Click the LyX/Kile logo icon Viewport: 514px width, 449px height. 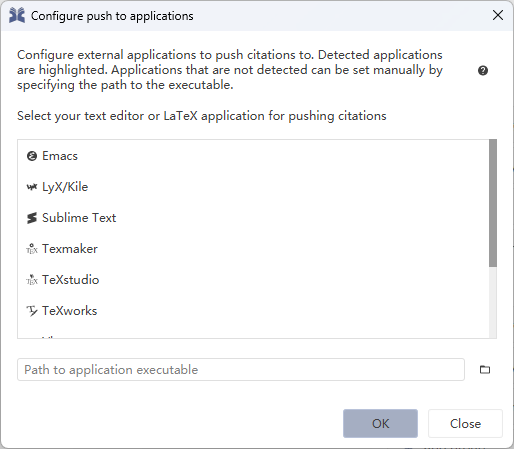tap(32, 187)
